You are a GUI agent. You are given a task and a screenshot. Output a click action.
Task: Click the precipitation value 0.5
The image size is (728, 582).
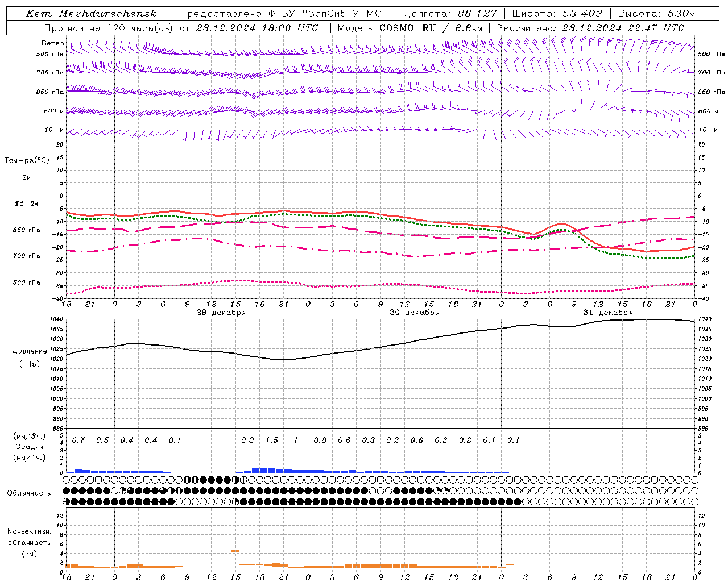102,440
